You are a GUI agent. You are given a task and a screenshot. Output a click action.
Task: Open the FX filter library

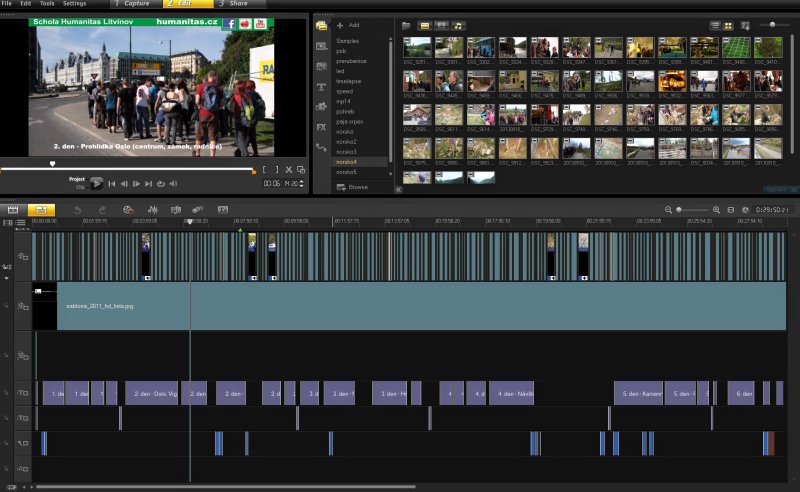(321, 127)
